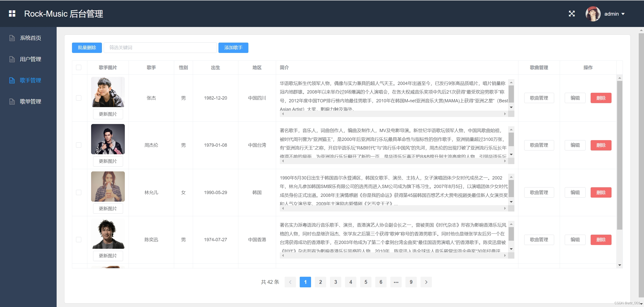The width and height of the screenshot is (644, 307).
Task: Open page 9 from the pagination
Action: coord(411,282)
